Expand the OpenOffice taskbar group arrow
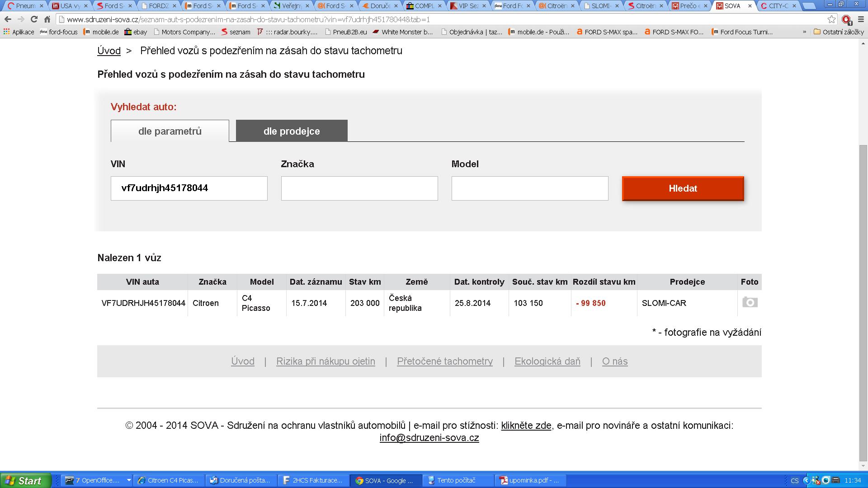 point(129,480)
